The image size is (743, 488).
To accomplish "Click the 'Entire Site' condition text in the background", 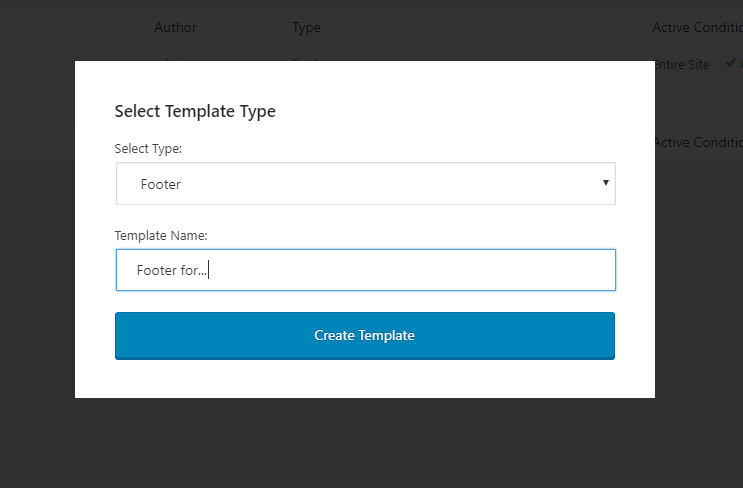I will [682, 64].
